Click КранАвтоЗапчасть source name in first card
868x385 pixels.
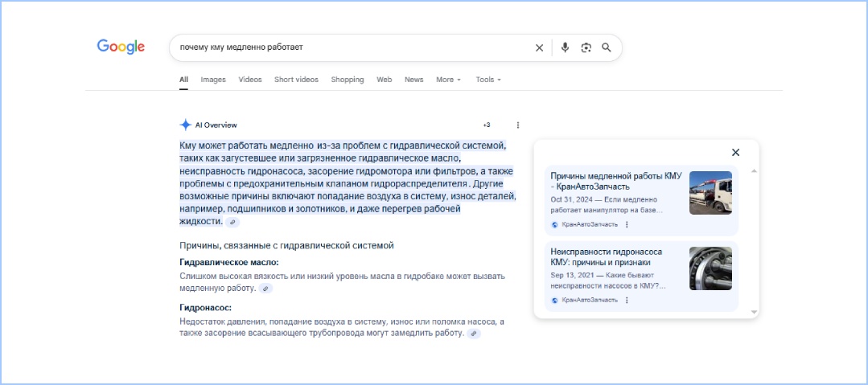tap(590, 224)
